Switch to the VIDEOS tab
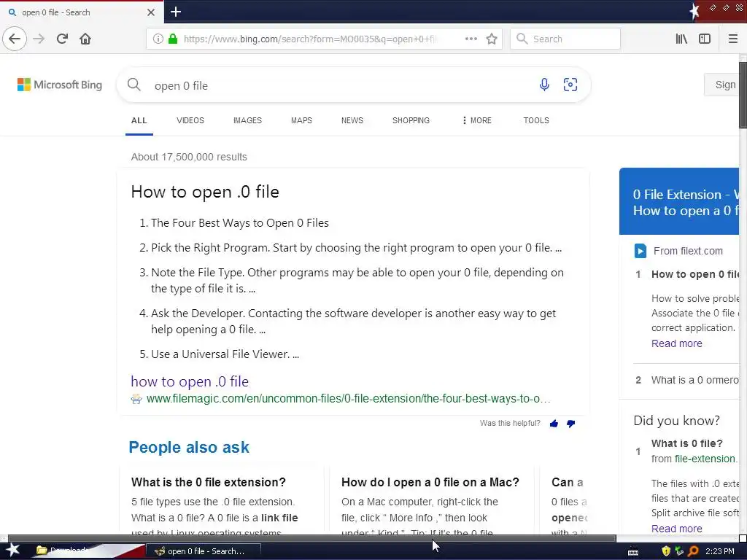 (190, 120)
